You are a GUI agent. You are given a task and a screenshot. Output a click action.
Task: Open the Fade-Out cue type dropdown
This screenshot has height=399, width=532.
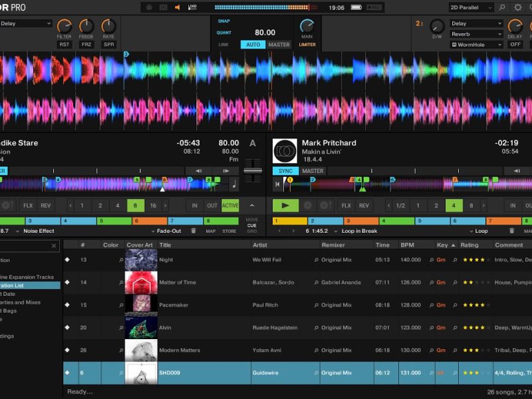[x=166, y=231]
